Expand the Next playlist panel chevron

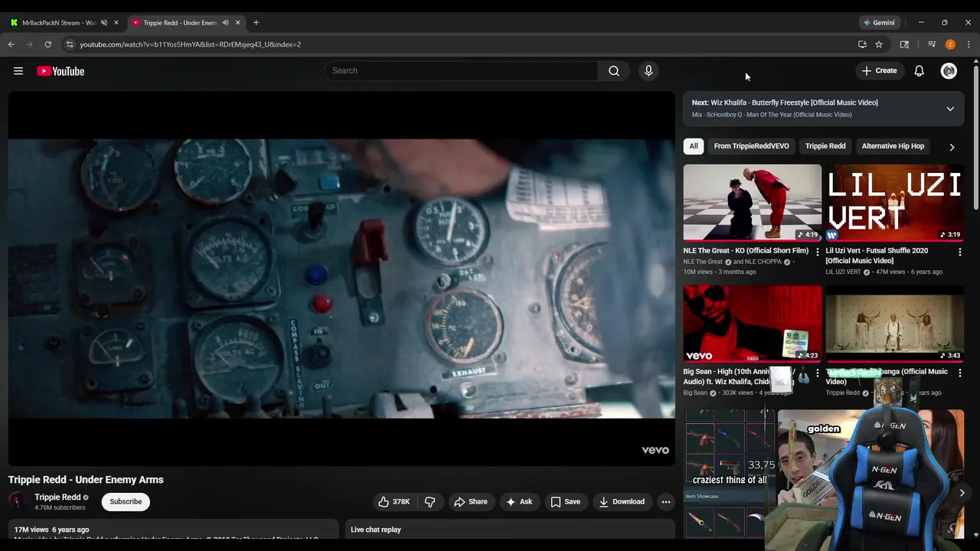point(950,109)
